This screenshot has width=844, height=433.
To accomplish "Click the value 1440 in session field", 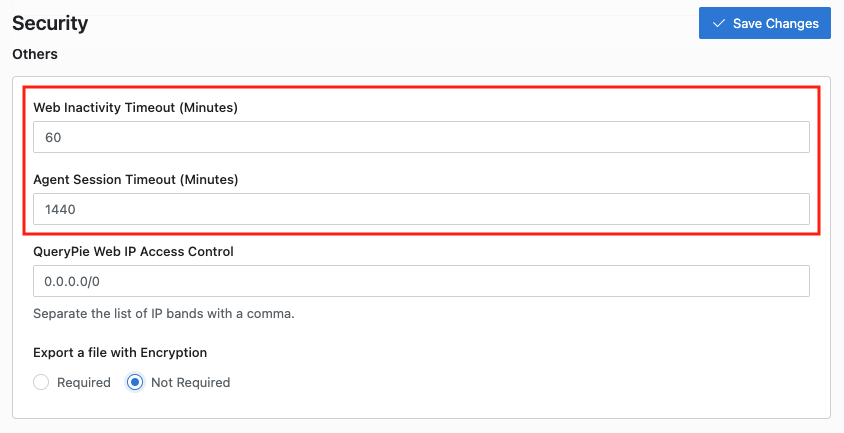I will [60, 209].
